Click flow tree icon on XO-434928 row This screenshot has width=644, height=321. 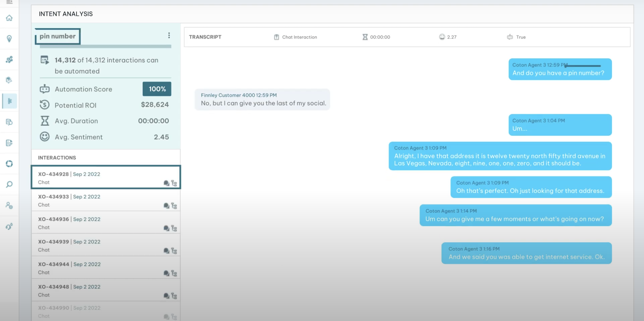[x=174, y=183]
